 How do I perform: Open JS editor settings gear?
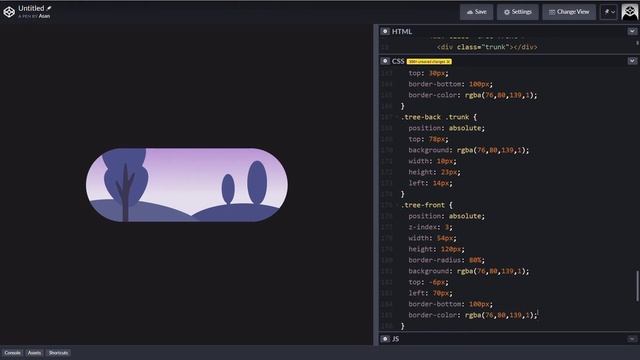click(385, 339)
